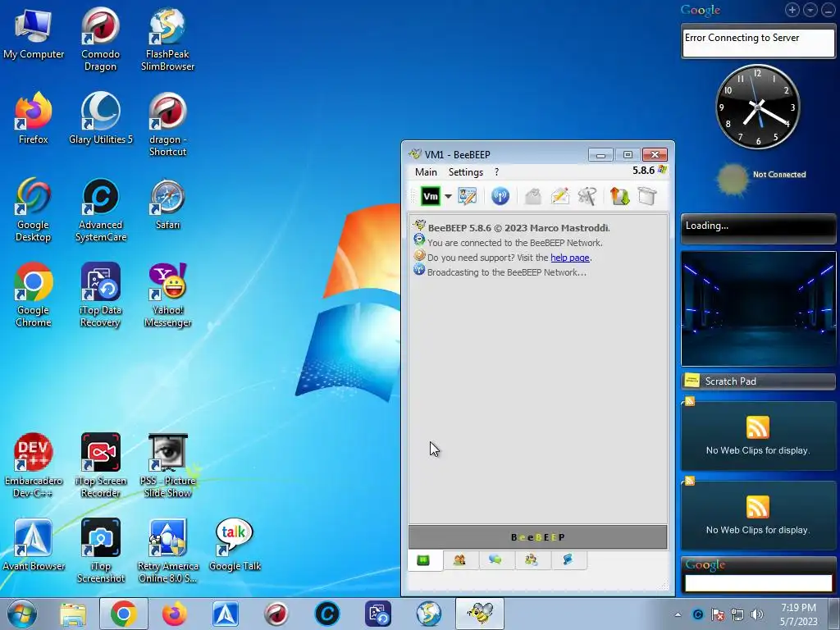Open FlashPeak SlimBrowser desktop shortcut
This screenshot has width=840, height=630.
167,39
